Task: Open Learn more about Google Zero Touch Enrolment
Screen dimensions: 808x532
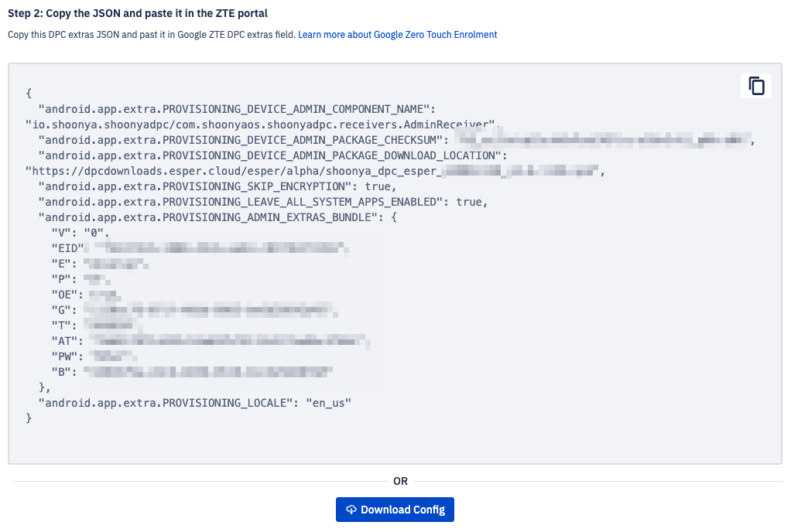Action: 397,35
